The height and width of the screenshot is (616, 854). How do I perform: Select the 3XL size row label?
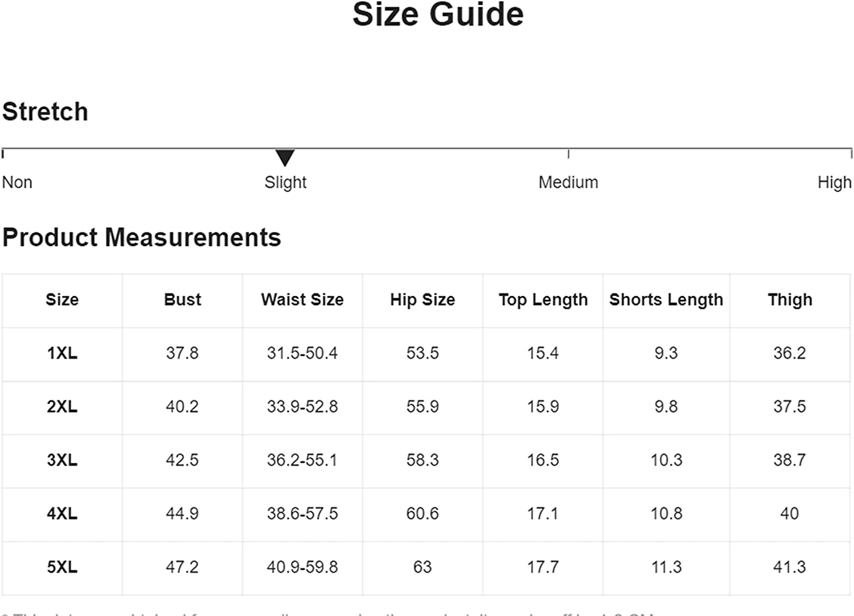(62, 460)
